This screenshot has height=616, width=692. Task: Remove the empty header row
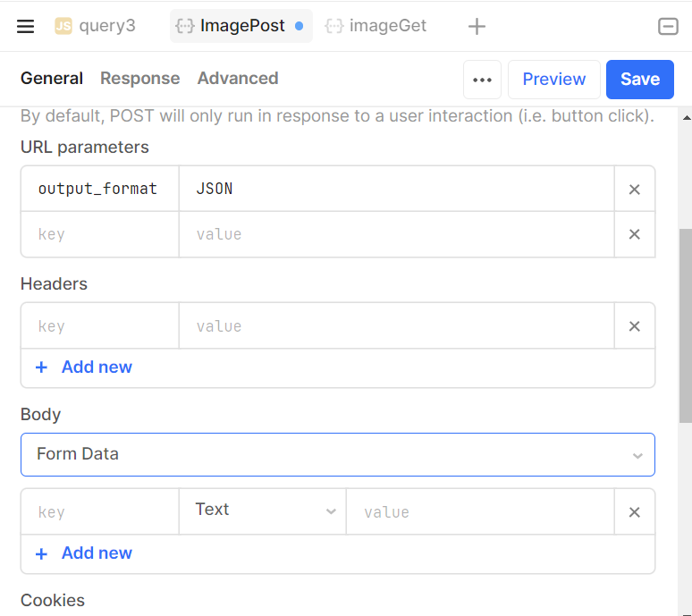tap(634, 326)
